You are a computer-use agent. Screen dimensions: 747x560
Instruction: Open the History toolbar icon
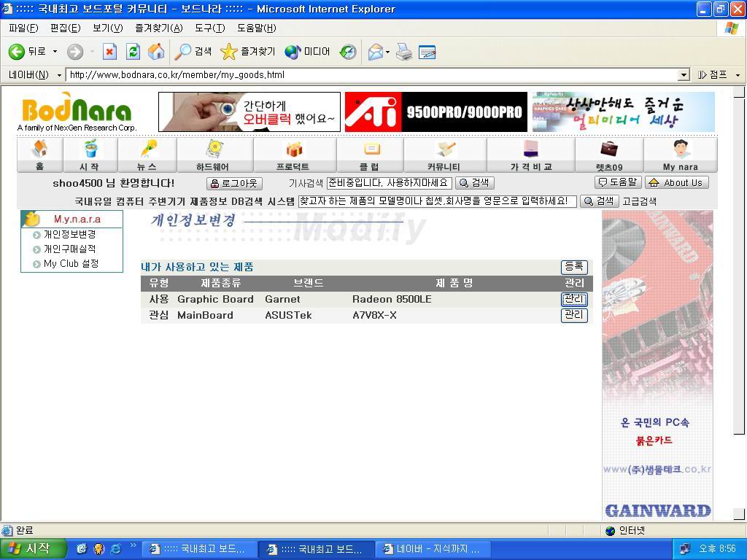pos(348,52)
